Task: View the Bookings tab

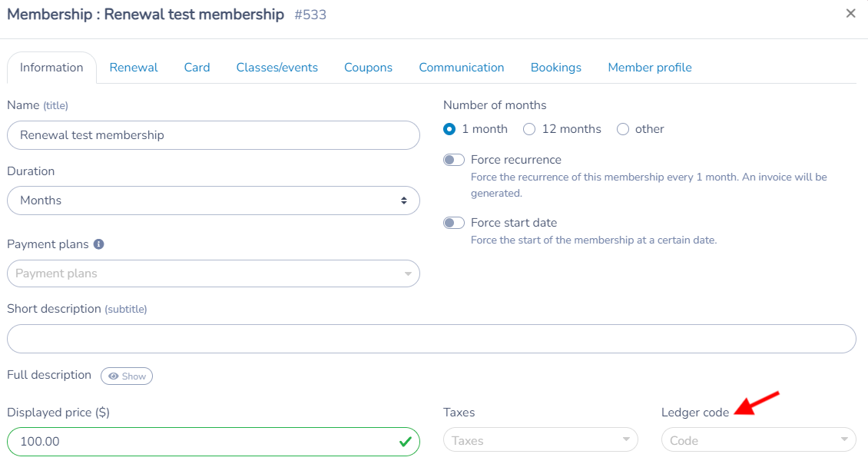Action: click(x=556, y=68)
